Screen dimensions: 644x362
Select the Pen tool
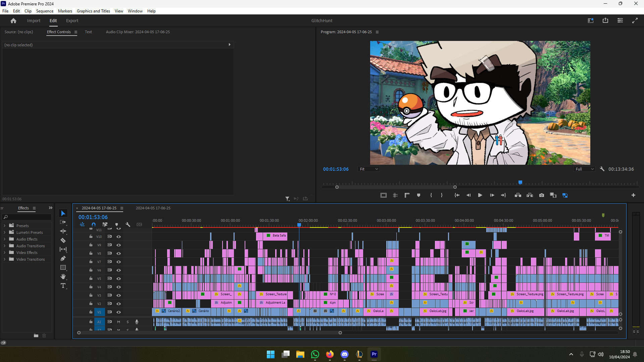[63, 258]
